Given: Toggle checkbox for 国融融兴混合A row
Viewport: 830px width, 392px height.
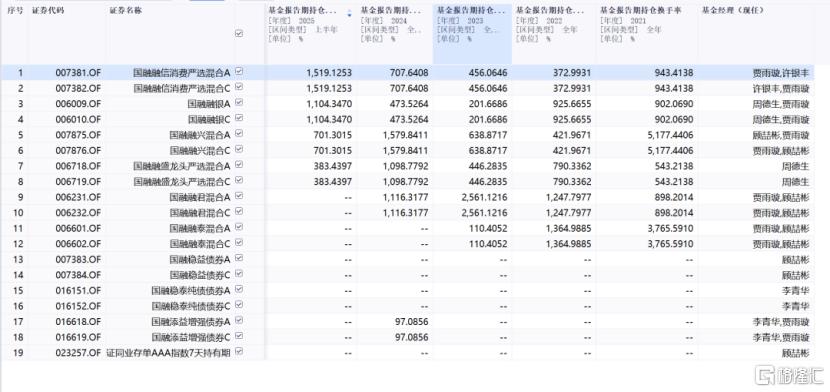Looking at the screenshot, I should coord(239,133).
